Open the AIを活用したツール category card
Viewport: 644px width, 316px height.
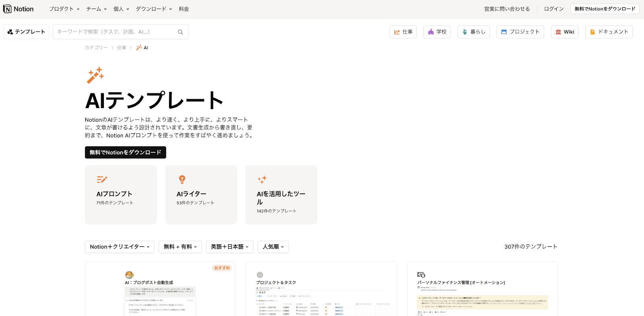pyautogui.click(x=281, y=195)
